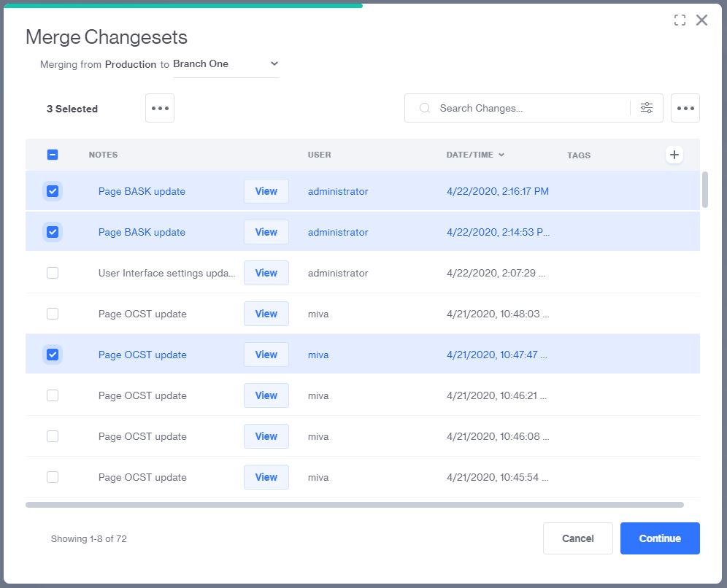The image size is (727, 588).
Task: Click the 'Production' source branch label
Action: (x=130, y=64)
